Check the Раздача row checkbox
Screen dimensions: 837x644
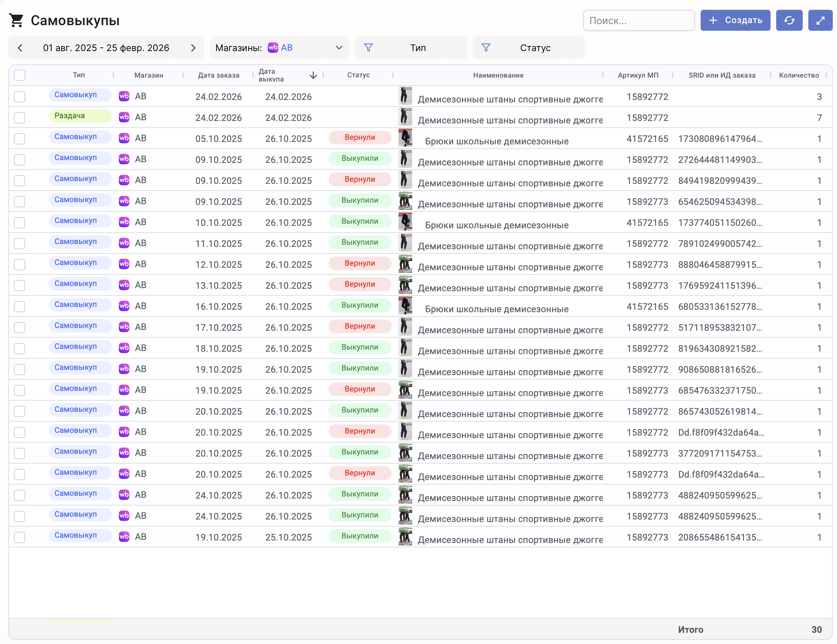[x=20, y=118]
